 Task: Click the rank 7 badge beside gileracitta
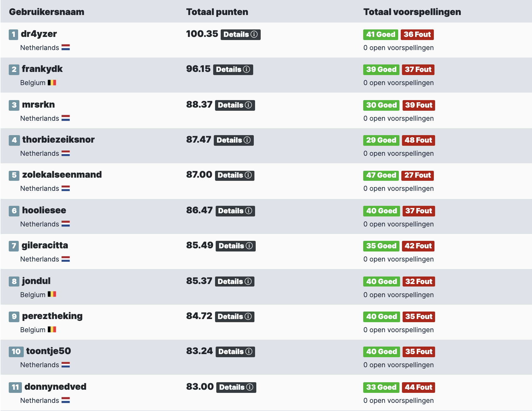[x=13, y=246]
